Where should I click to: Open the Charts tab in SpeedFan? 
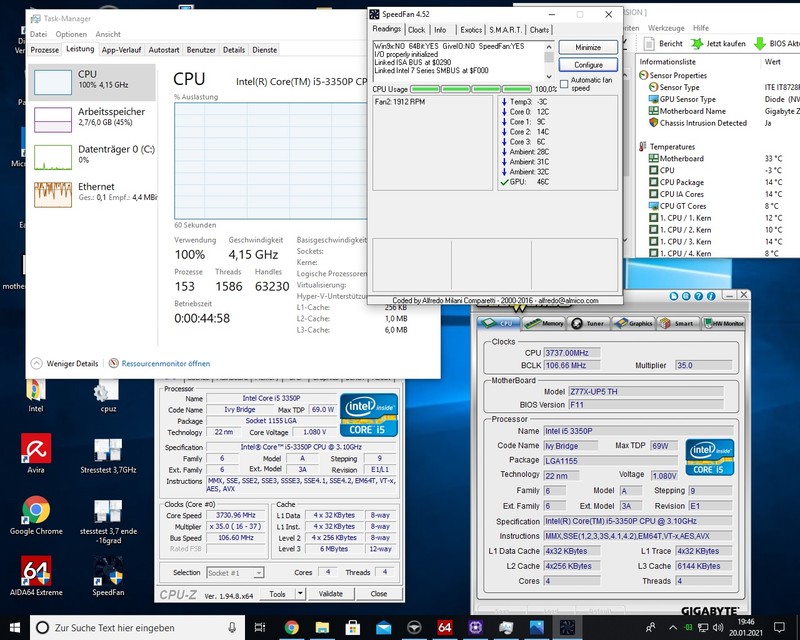tap(539, 30)
